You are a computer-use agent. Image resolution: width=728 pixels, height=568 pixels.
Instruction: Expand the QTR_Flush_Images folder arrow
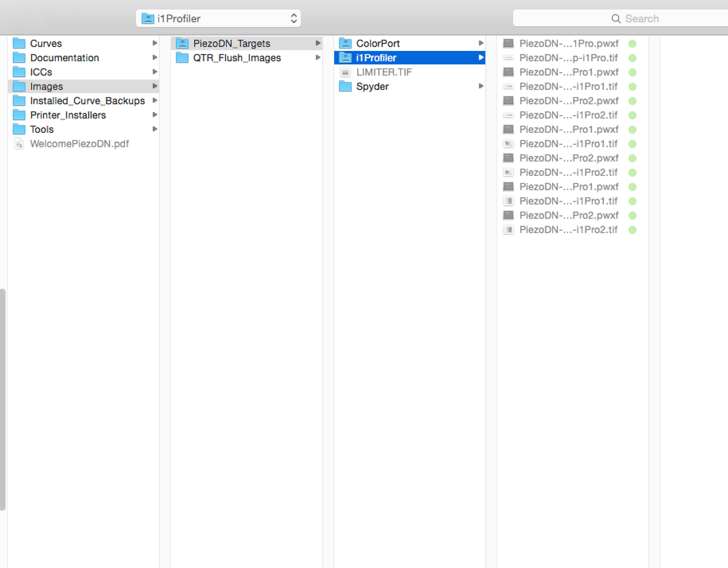[x=318, y=58]
